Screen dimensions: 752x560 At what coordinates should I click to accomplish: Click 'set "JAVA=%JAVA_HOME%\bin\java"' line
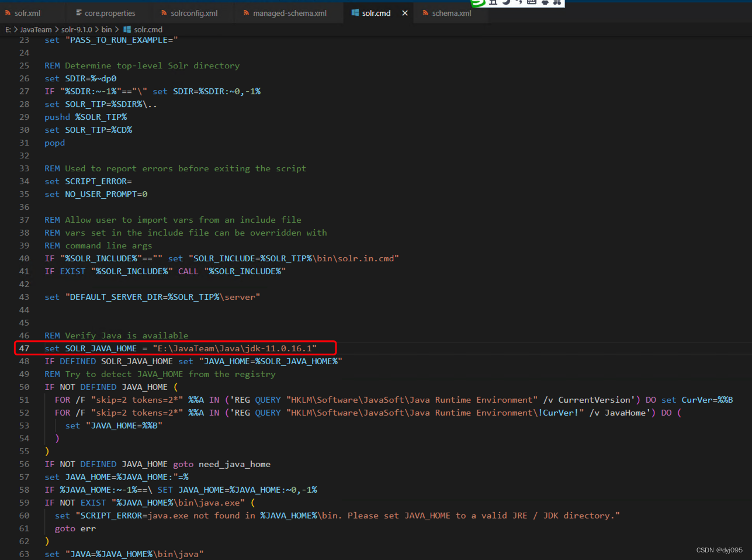pyautogui.click(x=124, y=554)
